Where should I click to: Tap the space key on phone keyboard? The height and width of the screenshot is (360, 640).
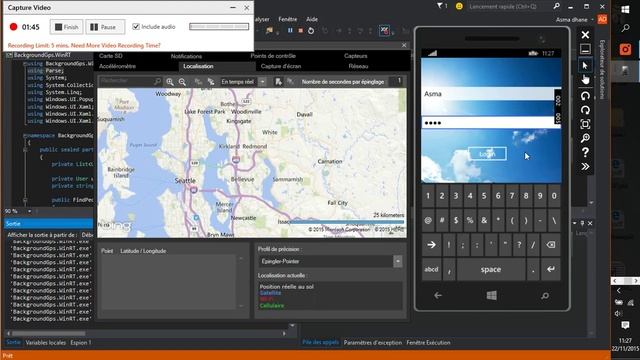pyautogui.click(x=491, y=269)
